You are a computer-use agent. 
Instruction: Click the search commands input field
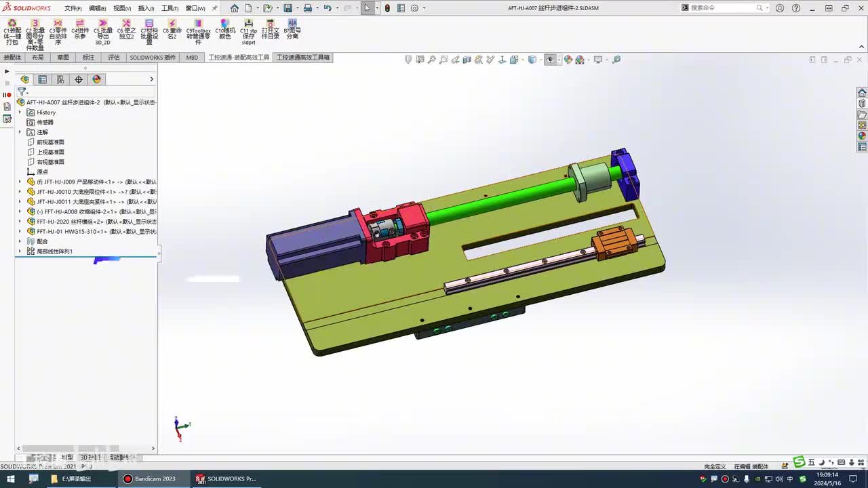pos(723,8)
